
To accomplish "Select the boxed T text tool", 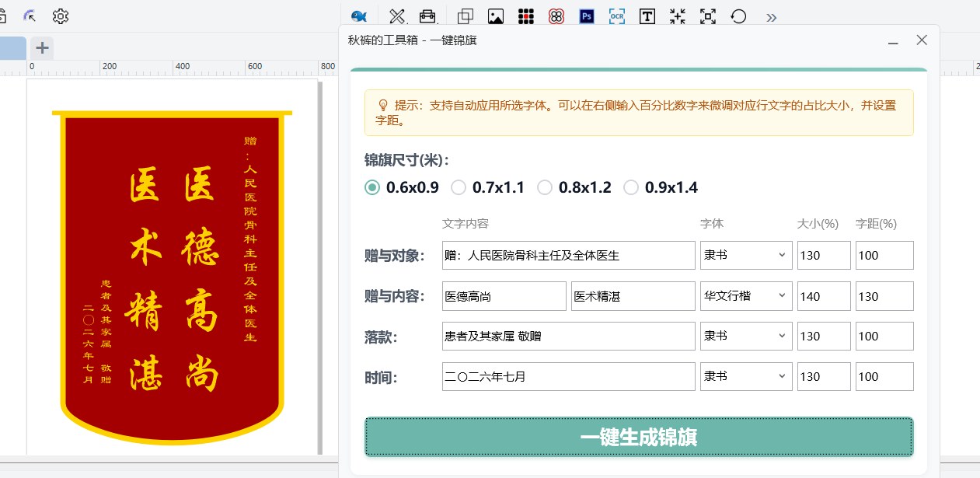I will pyautogui.click(x=647, y=16).
